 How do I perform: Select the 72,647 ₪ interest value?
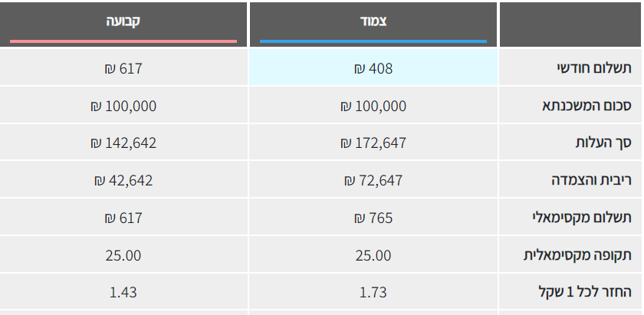tap(373, 181)
